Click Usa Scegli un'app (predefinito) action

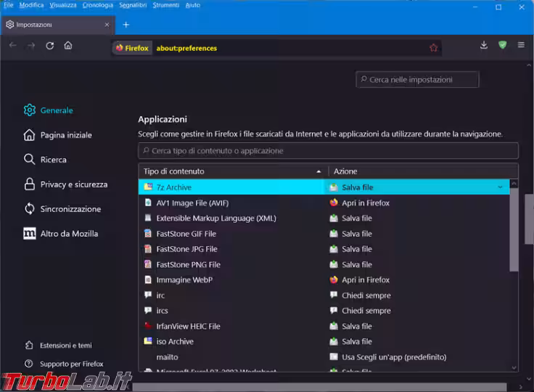(388, 357)
